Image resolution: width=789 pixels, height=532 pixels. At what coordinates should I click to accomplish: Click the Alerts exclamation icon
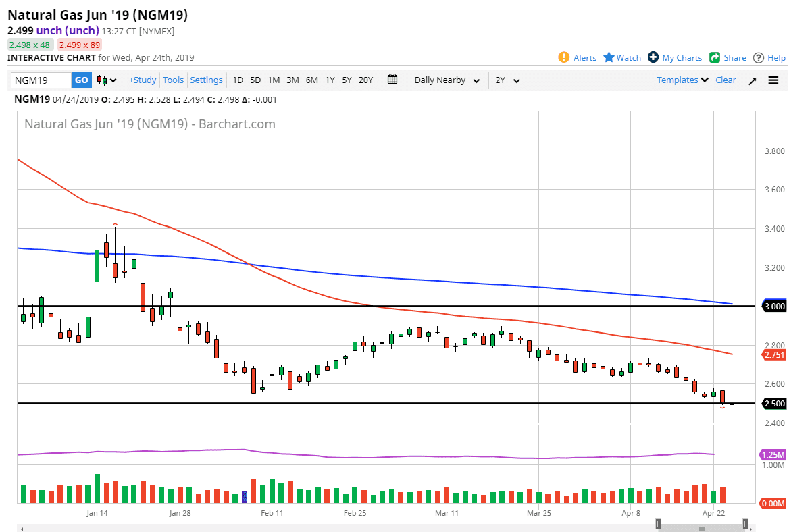point(564,57)
